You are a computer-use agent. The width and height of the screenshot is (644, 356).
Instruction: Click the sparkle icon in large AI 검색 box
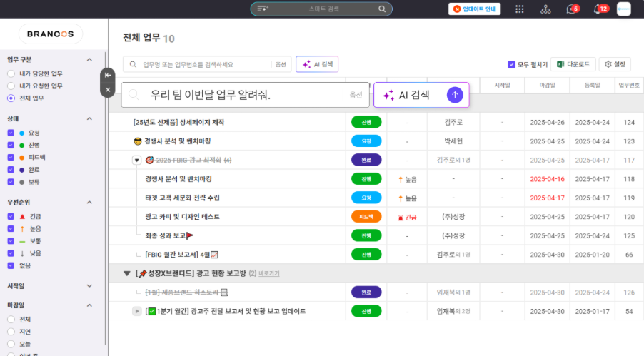point(388,96)
